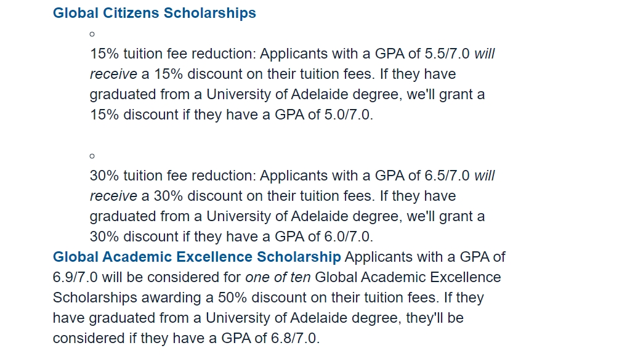Click the italic 'one of ten' phrase
622x364 pixels.
[278, 277]
